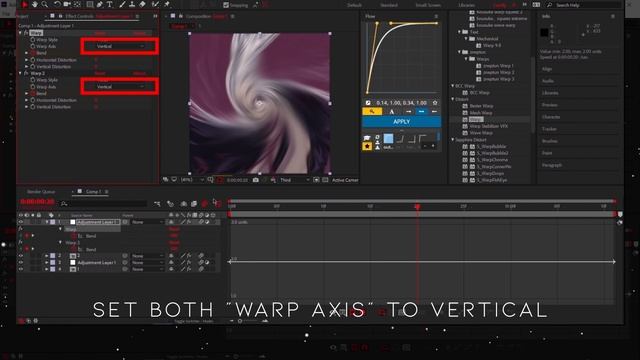Screen dimensions: 640x360
Task: Select the Puppet Pin tool
Action: [167, 4]
